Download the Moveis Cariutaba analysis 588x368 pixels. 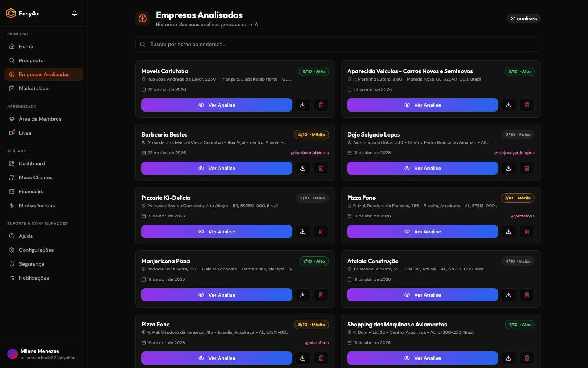[x=303, y=105]
